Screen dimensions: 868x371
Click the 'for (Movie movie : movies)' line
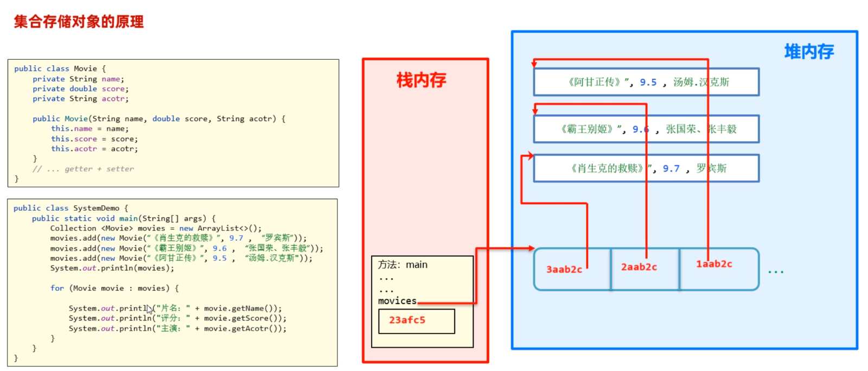click(114, 288)
